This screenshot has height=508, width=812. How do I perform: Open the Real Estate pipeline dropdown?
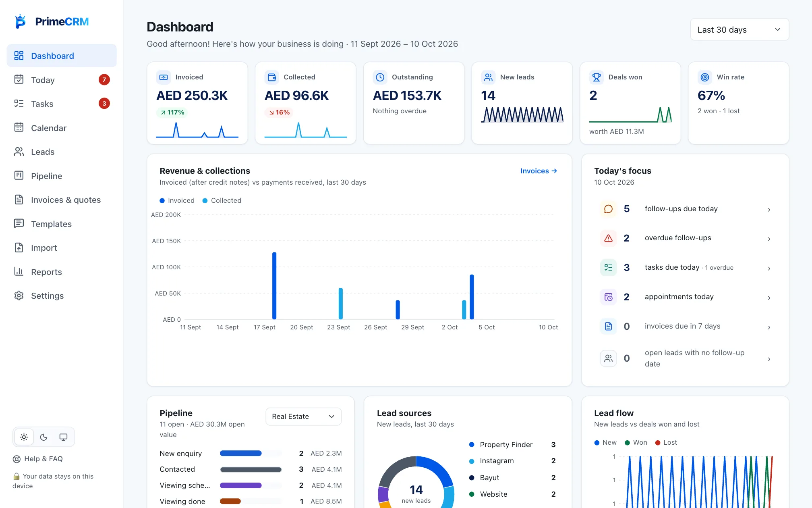(304, 416)
